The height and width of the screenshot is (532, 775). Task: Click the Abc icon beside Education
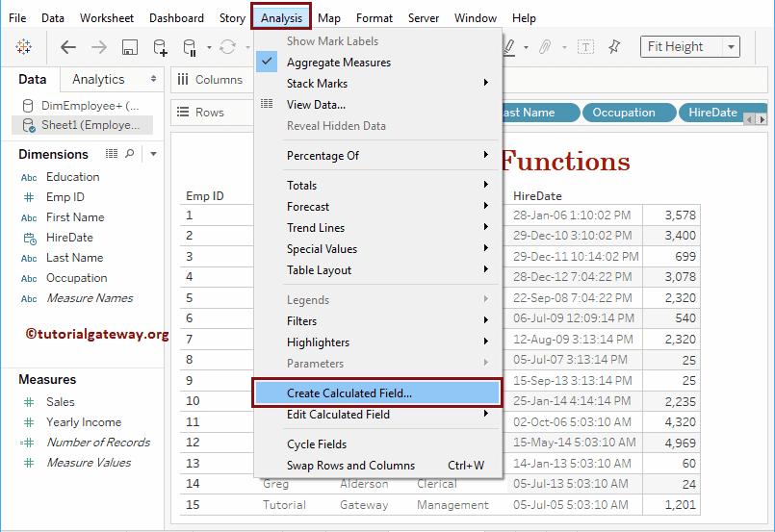point(29,177)
